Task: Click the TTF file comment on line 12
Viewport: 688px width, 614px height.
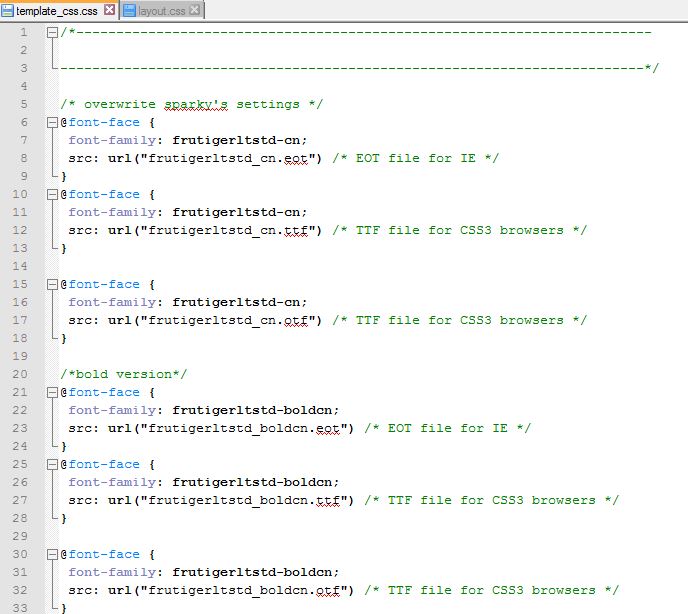Action: pyautogui.click(x=459, y=230)
